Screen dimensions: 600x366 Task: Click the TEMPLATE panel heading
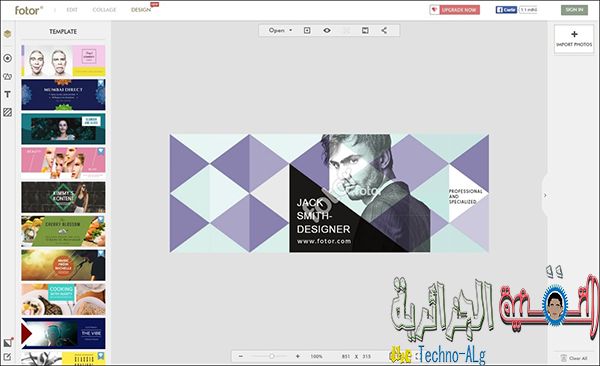pos(63,31)
